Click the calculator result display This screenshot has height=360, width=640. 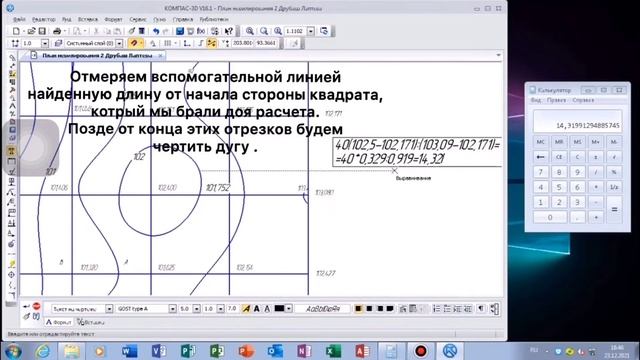(x=578, y=121)
